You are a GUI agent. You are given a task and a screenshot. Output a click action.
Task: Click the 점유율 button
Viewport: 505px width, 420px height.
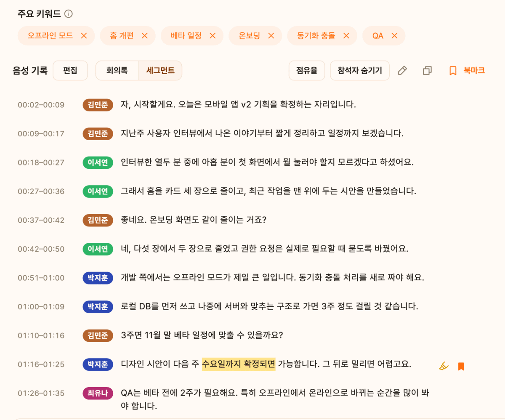click(x=307, y=70)
